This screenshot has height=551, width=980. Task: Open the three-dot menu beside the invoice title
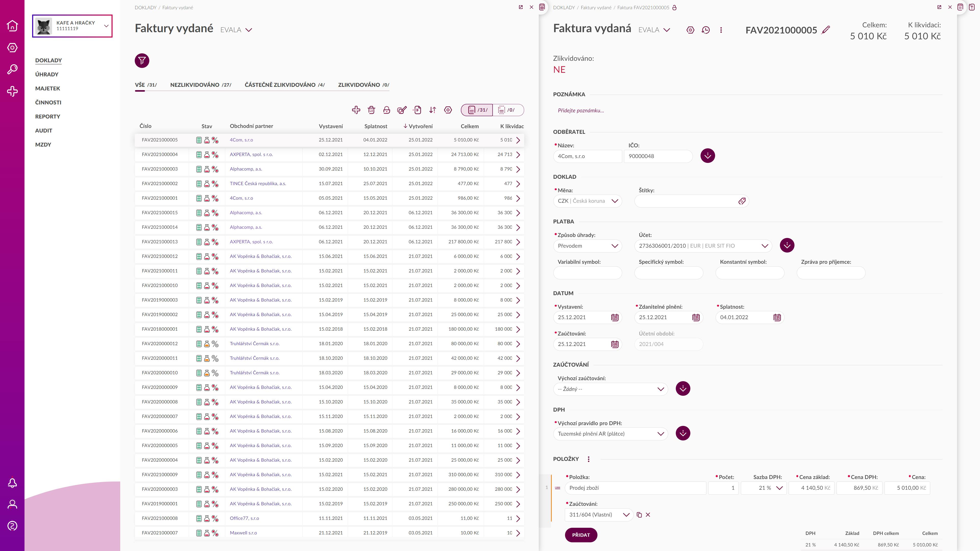pyautogui.click(x=721, y=30)
